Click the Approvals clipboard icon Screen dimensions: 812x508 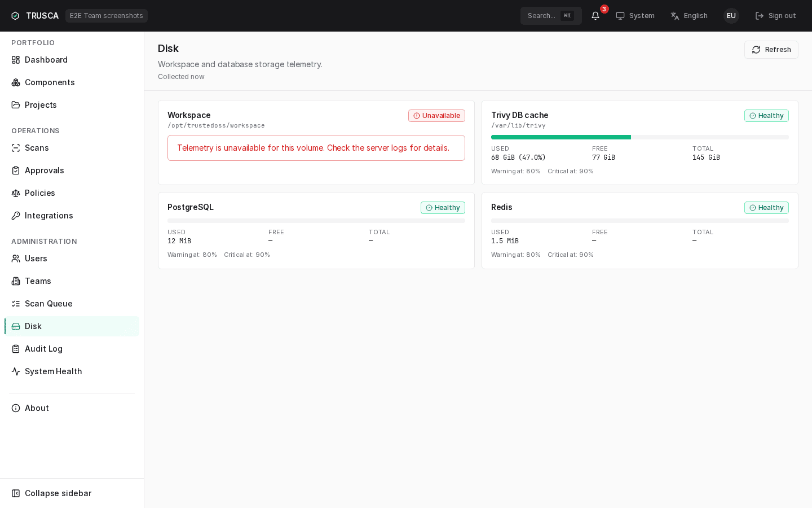coord(16,170)
